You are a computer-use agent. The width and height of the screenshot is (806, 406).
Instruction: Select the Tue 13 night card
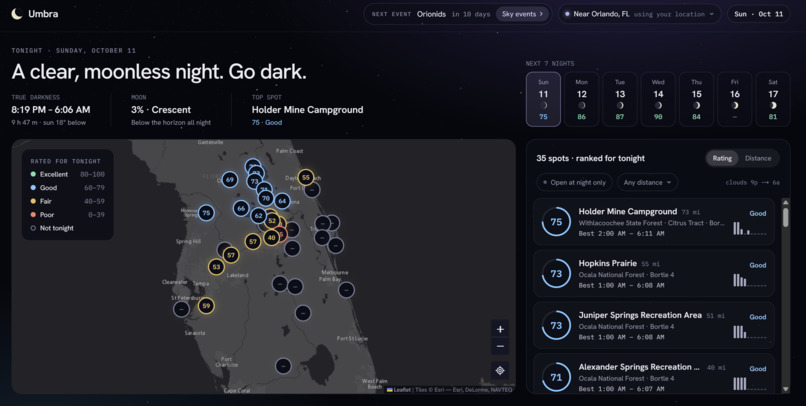click(620, 99)
